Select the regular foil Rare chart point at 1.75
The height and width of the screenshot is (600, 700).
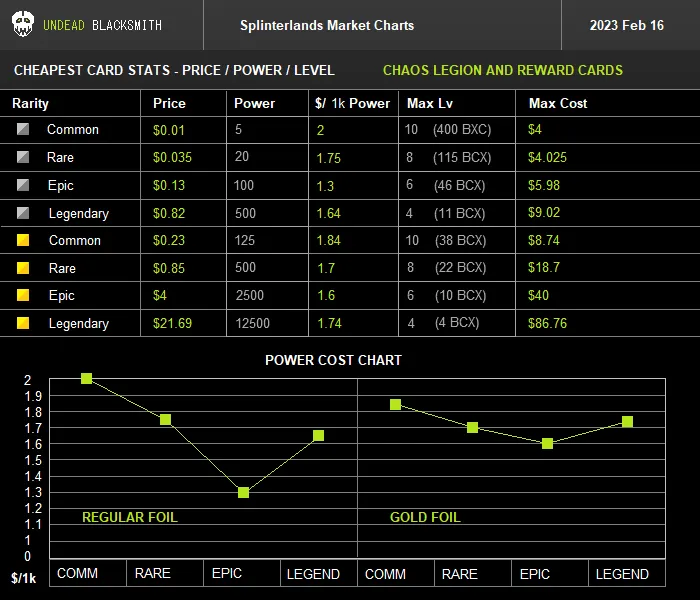point(165,419)
